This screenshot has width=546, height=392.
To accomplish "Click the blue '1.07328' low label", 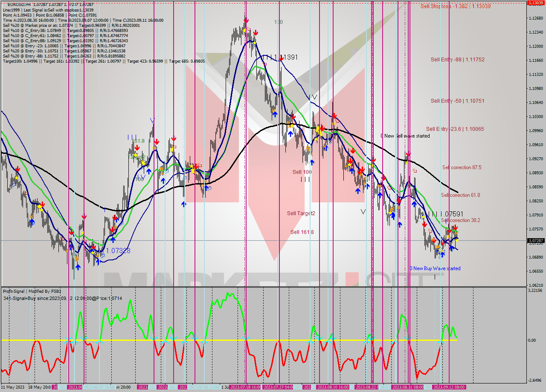I will pyautogui.click(x=118, y=251).
